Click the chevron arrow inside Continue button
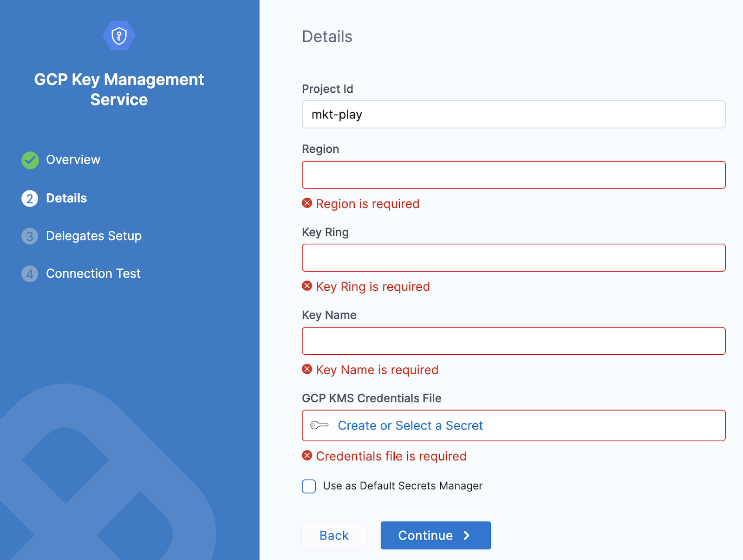Viewport: 743px width, 560px height. pos(467,535)
